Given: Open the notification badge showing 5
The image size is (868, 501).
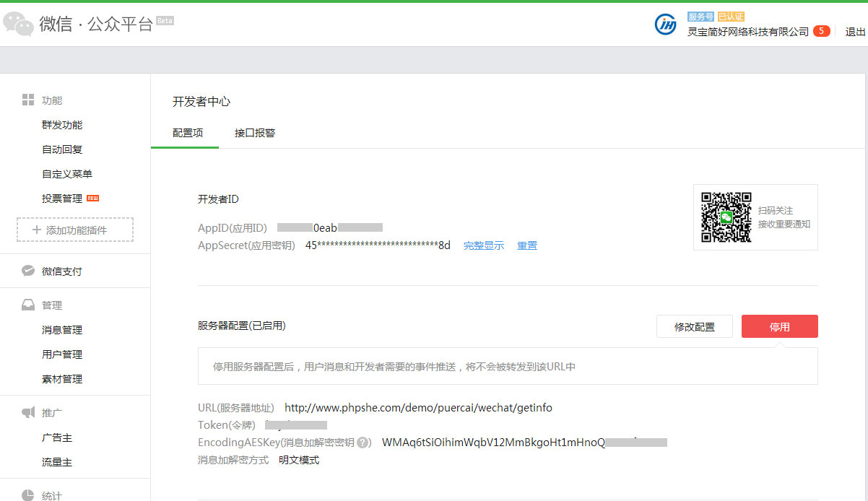Looking at the screenshot, I should click(821, 31).
